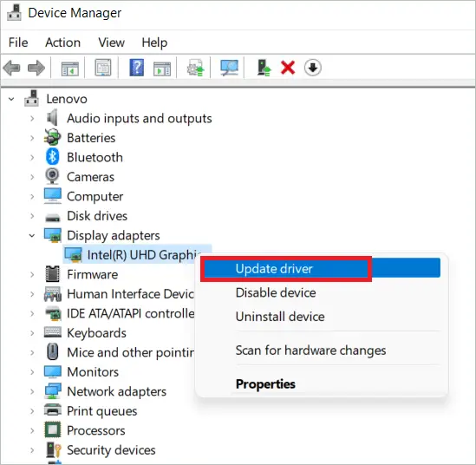Click the Print queues printer icon
This screenshot has width=476, height=465.
(53, 410)
